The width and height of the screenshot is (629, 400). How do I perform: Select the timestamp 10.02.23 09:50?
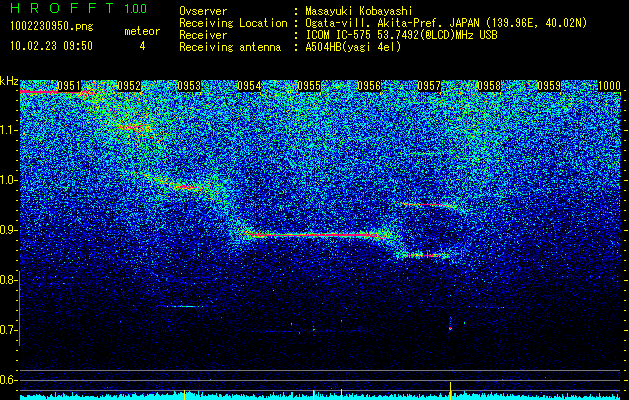tap(51, 46)
